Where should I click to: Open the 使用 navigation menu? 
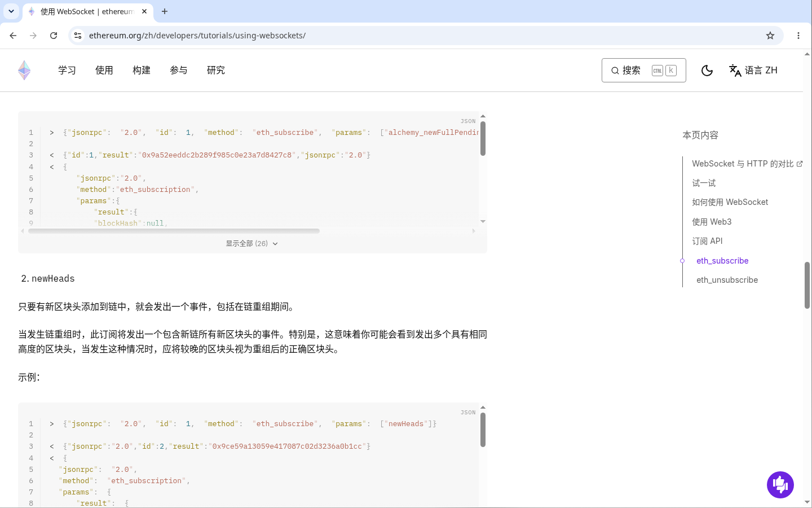[104, 71]
